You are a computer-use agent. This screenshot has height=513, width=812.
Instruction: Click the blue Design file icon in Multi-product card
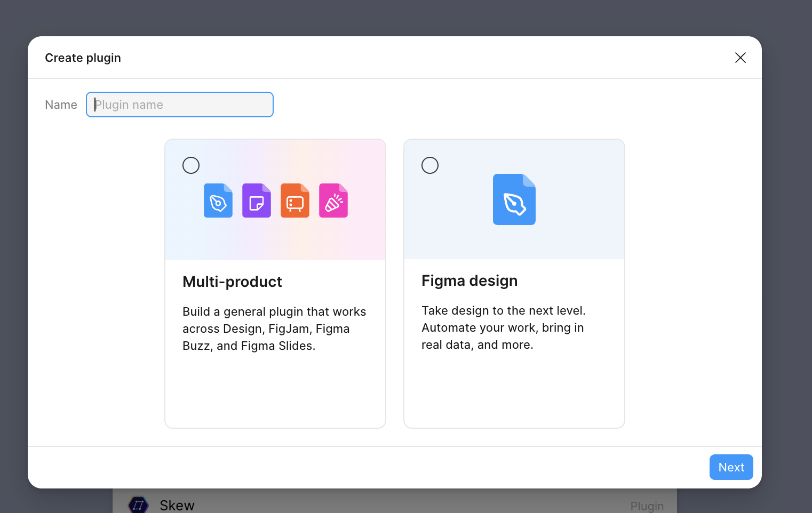pos(218,201)
